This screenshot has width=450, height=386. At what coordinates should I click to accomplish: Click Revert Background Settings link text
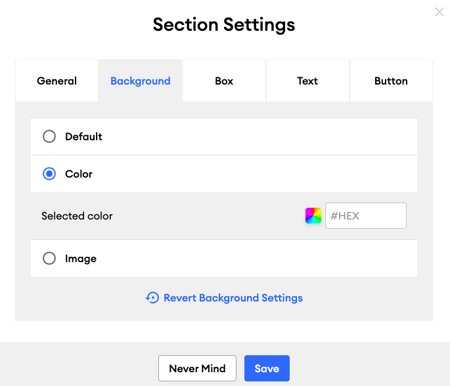[x=233, y=298]
